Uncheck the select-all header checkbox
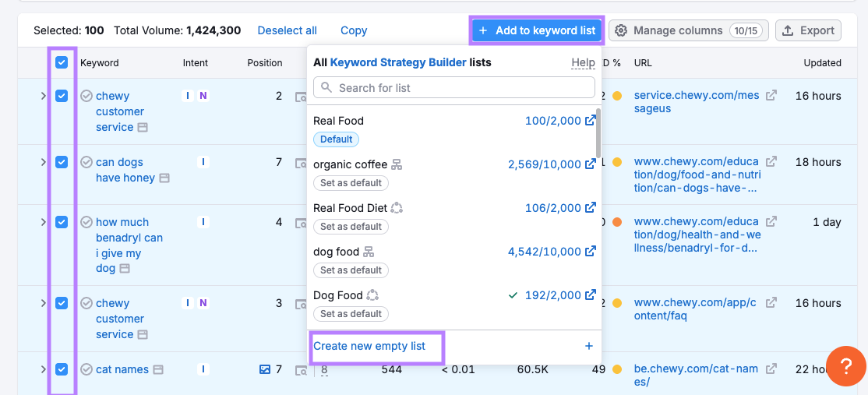The height and width of the screenshot is (395, 868). [x=62, y=62]
